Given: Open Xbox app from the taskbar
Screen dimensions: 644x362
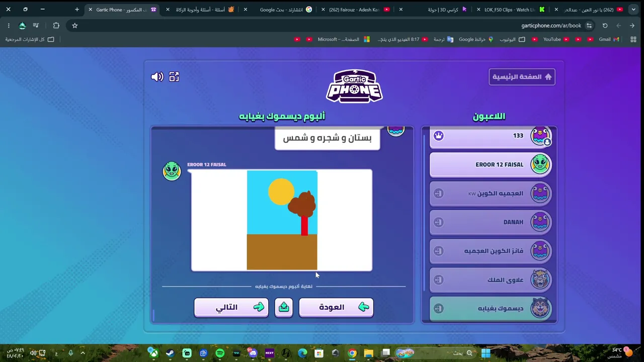Looking at the screenshot, I should pyautogui.click(x=153, y=353).
